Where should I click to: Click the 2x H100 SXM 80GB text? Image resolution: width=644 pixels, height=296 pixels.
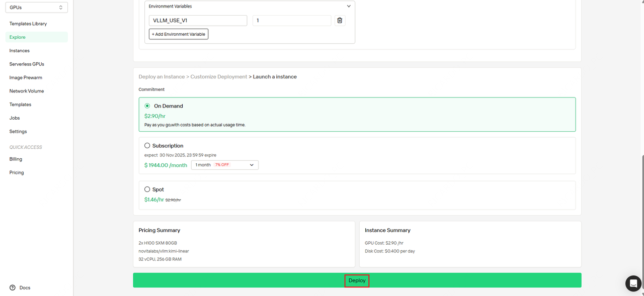coord(157,243)
